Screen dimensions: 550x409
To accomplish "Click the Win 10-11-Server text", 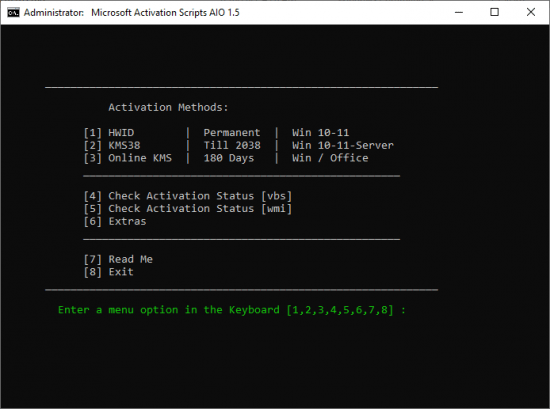I will click(x=343, y=145).
